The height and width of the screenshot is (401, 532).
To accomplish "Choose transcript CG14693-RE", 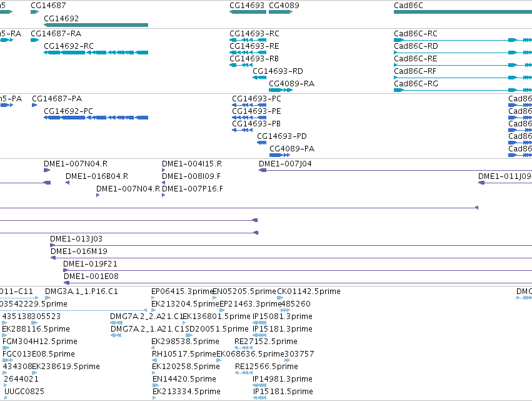I will click(254, 46).
